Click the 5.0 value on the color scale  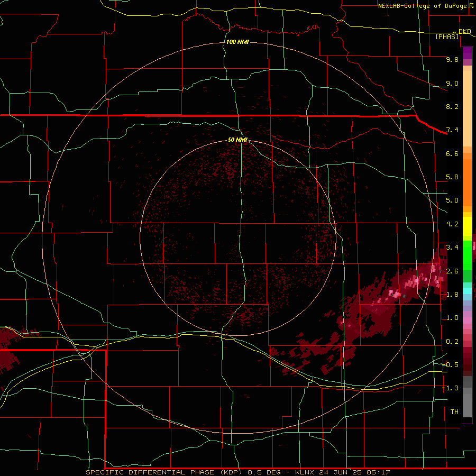click(452, 200)
